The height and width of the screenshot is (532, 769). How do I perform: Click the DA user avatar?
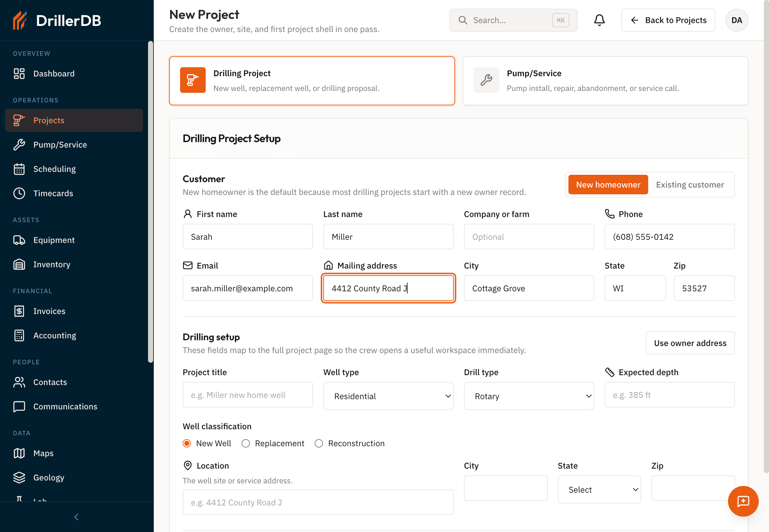[737, 20]
